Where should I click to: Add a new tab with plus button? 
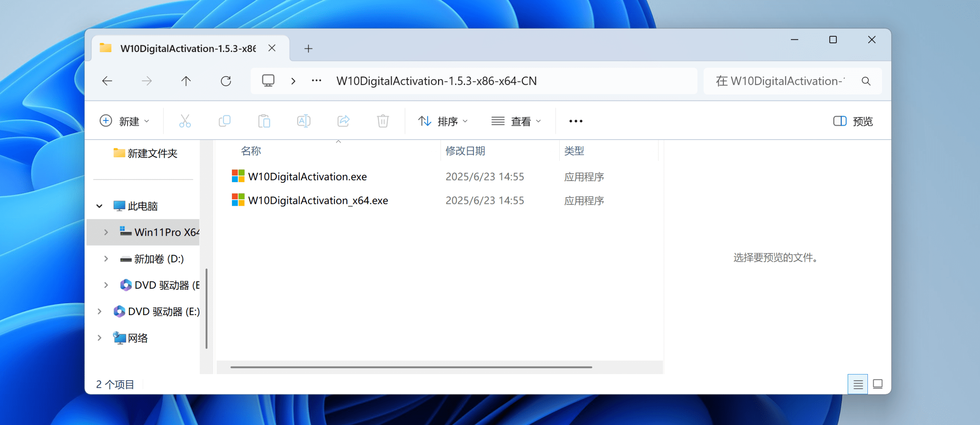pyautogui.click(x=308, y=49)
